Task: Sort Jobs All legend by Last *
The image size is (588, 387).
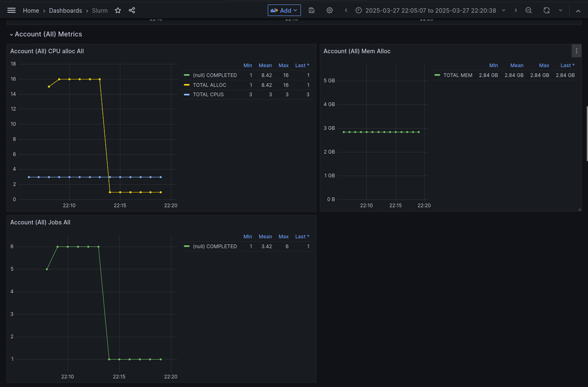Action: (x=302, y=237)
